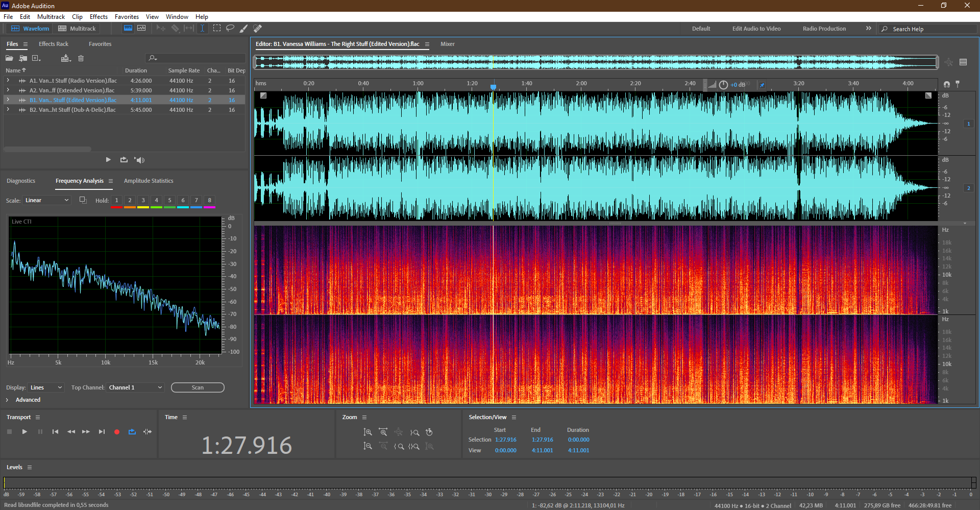980x510 pixels.
Task: Delete selected file with trash icon
Action: pos(81,58)
